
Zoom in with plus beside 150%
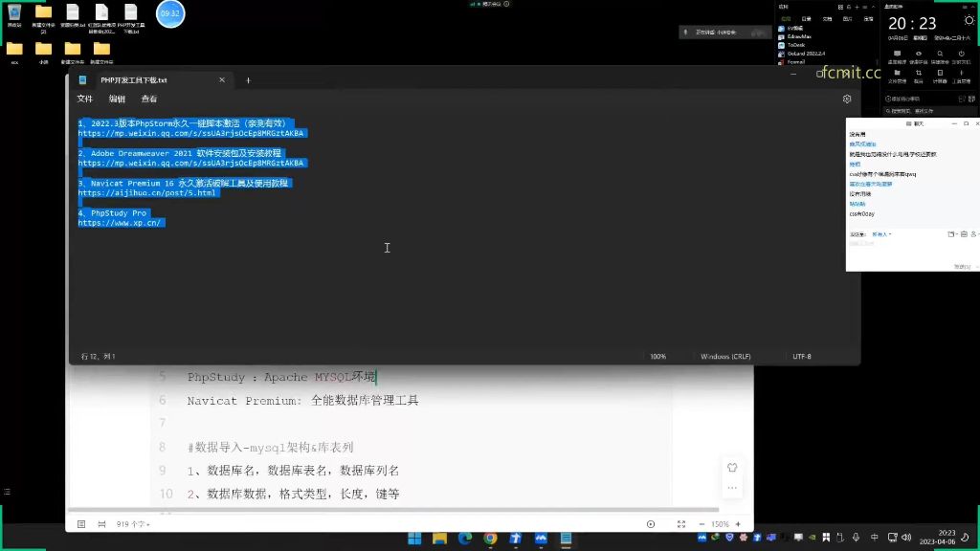pos(738,524)
